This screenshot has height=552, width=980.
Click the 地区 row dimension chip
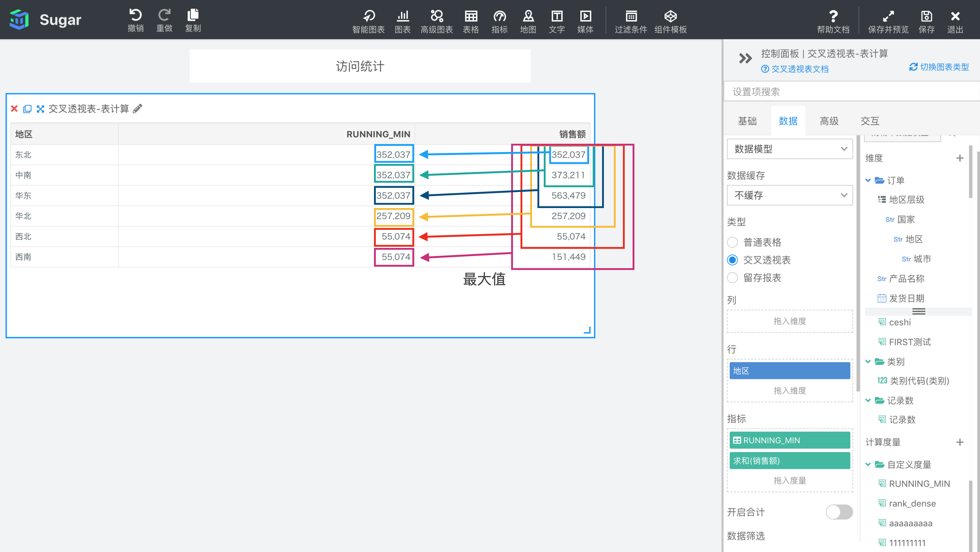coord(790,371)
